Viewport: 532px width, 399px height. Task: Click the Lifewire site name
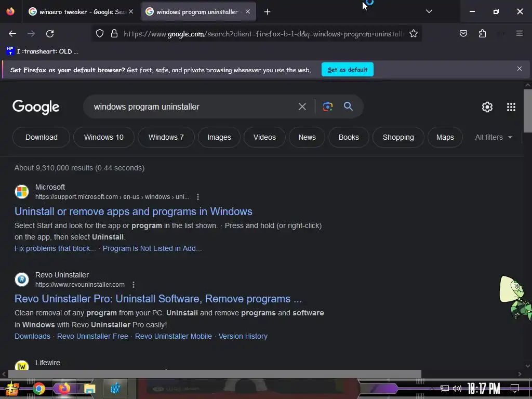click(48, 363)
